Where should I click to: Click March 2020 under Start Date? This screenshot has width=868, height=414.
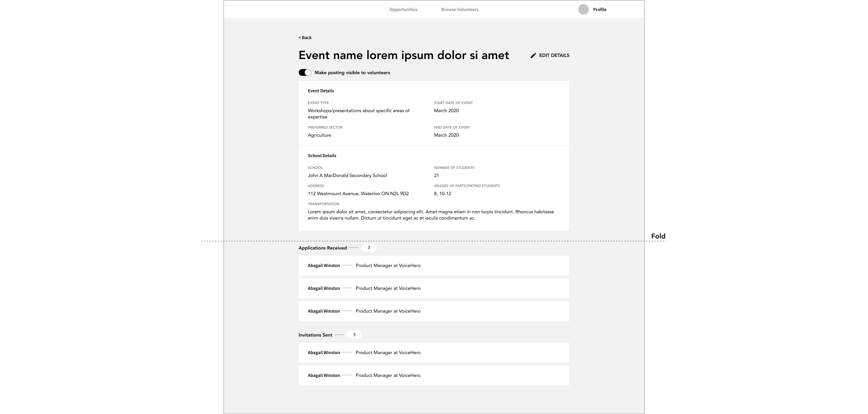click(x=446, y=111)
